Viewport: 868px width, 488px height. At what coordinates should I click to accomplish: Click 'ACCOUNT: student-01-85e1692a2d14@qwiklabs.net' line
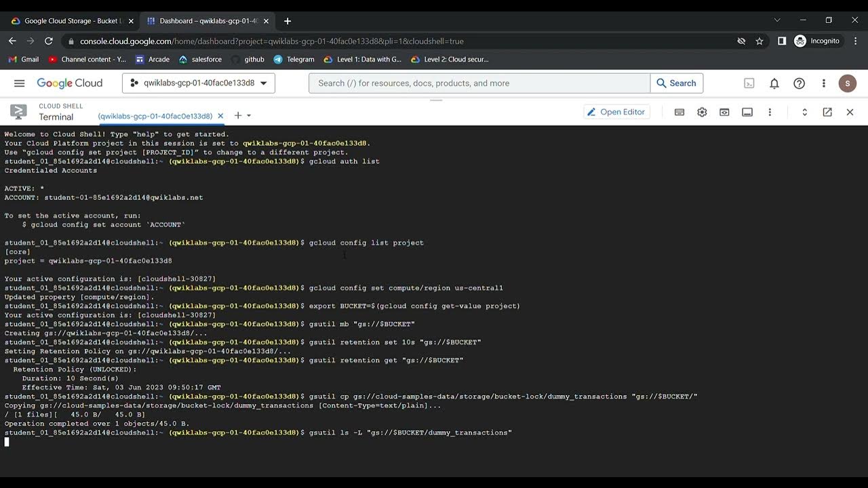click(x=104, y=198)
